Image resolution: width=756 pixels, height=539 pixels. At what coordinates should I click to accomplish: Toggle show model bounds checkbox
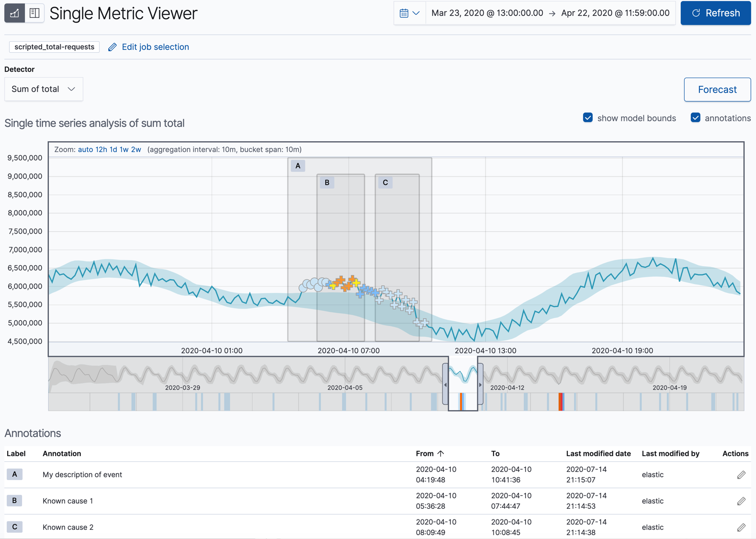point(587,118)
